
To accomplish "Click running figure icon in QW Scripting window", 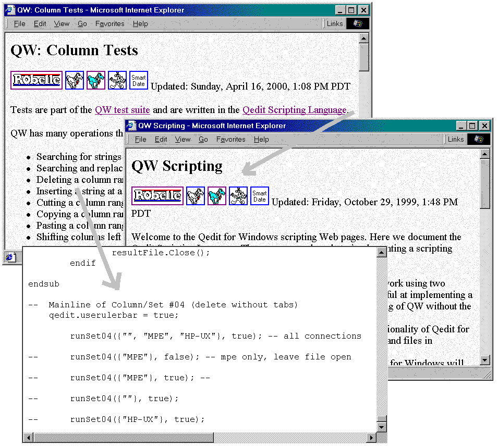I will pos(238,196).
